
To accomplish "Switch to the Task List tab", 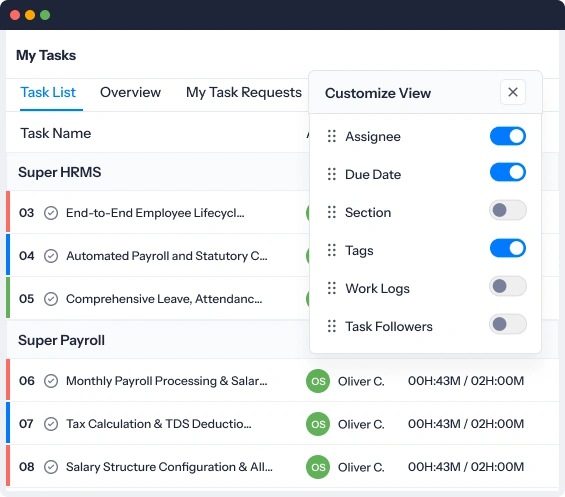I will click(x=48, y=92).
